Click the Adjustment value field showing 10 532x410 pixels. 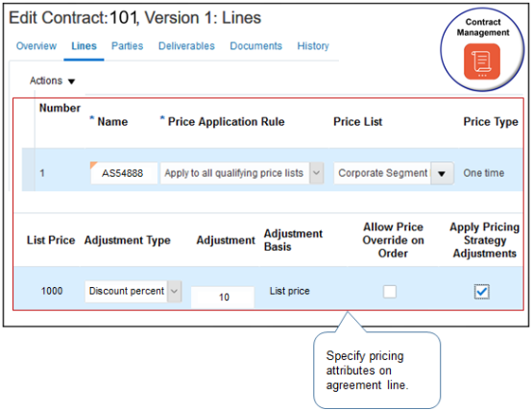(x=223, y=297)
